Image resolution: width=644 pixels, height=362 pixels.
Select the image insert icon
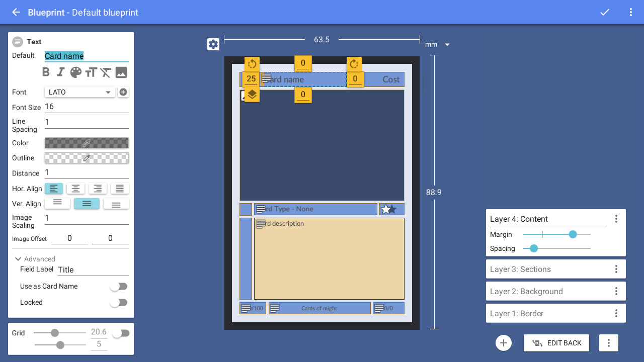(x=121, y=72)
